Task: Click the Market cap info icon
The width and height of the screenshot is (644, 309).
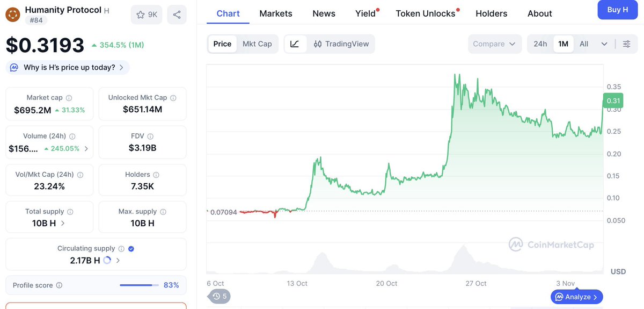Action: click(x=69, y=98)
